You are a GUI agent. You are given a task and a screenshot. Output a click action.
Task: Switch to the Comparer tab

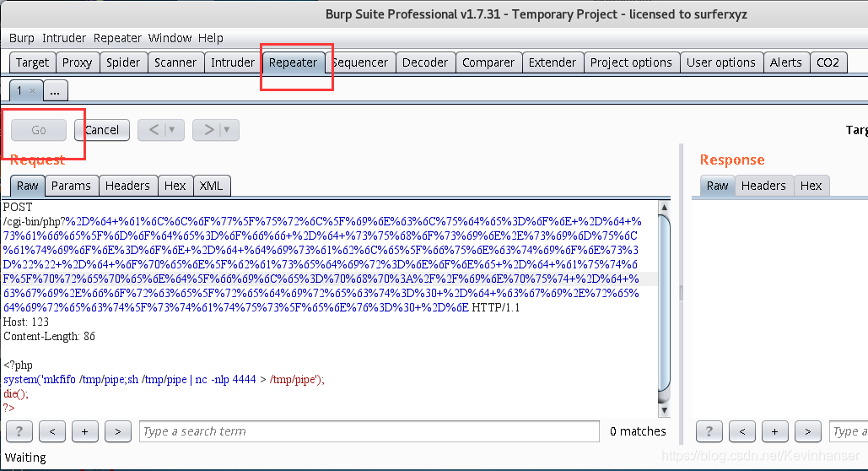(488, 62)
